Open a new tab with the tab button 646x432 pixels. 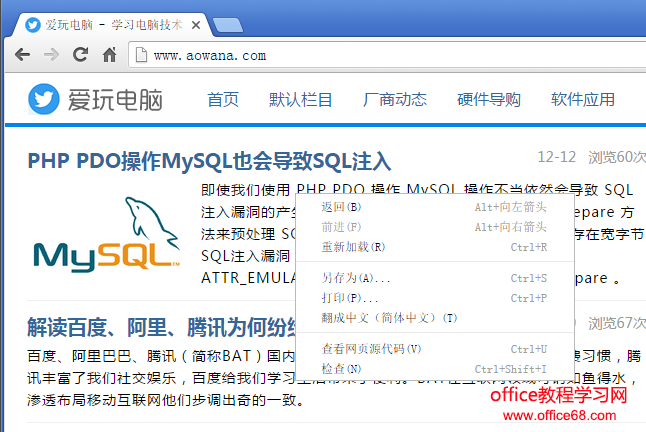tap(228, 25)
